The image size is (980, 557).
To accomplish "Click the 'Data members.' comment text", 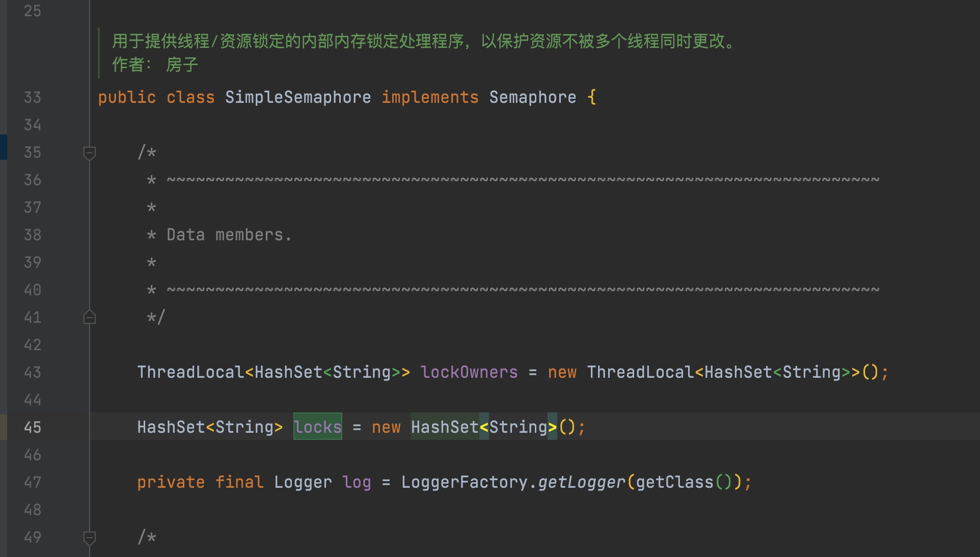I will tap(229, 235).
